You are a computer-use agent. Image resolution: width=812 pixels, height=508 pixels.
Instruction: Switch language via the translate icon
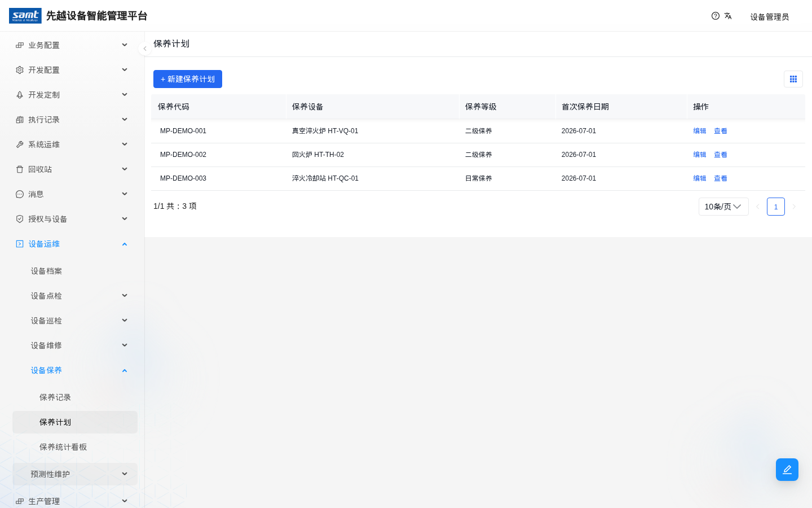tap(728, 16)
